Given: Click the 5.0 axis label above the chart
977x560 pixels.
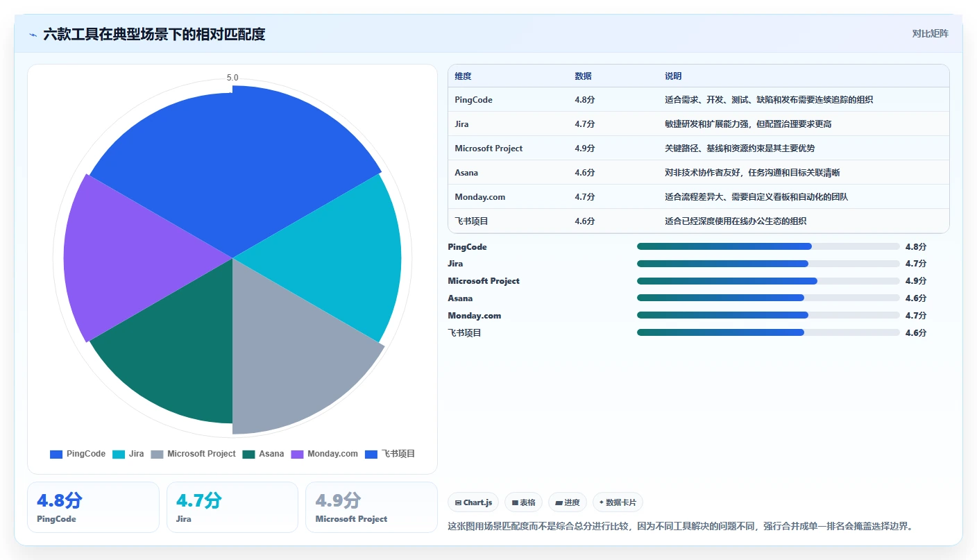Looking at the screenshot, I should coord(232,78).
